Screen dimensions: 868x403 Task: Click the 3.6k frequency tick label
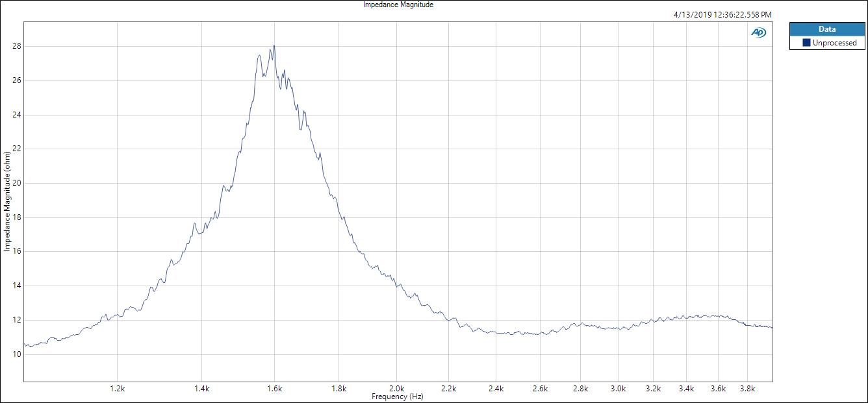718,389
